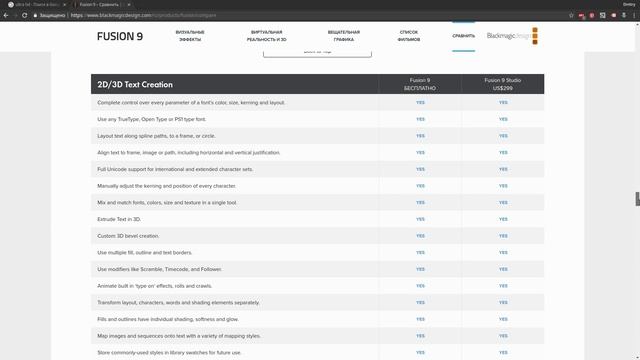Click the row 'Transform layout, characters, words'

pyautogui.click(x=317, y=302)
